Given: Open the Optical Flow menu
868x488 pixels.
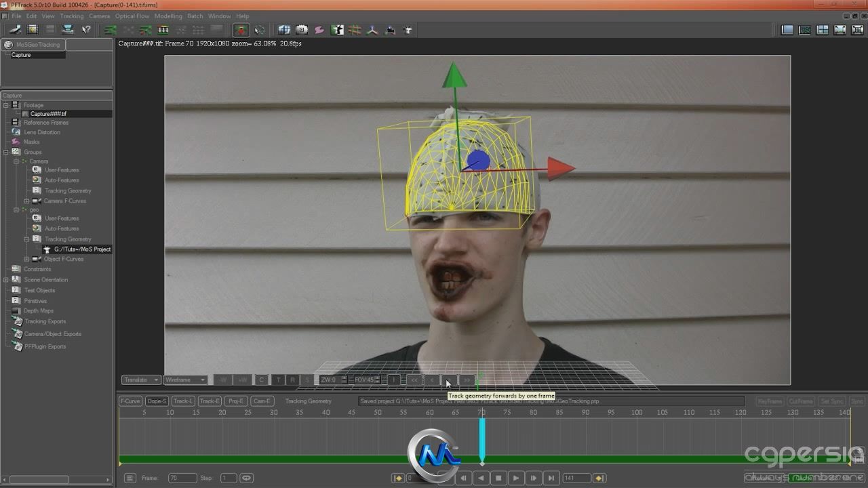Looking at the screenshot, I should pos(132,16).
